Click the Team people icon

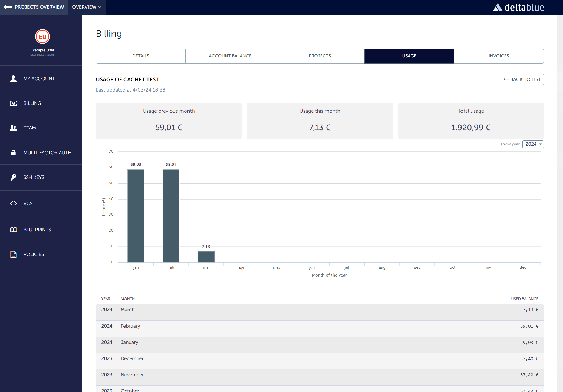tap(13, 128)
